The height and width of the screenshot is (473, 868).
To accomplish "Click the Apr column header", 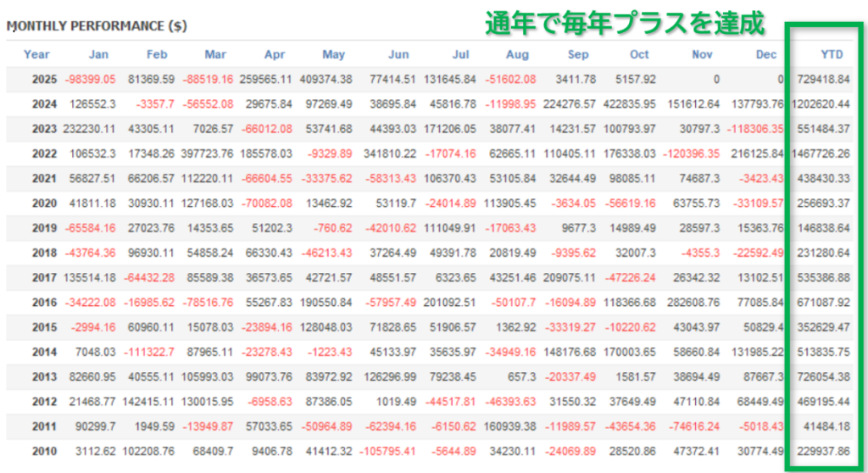I will [275, 54].
